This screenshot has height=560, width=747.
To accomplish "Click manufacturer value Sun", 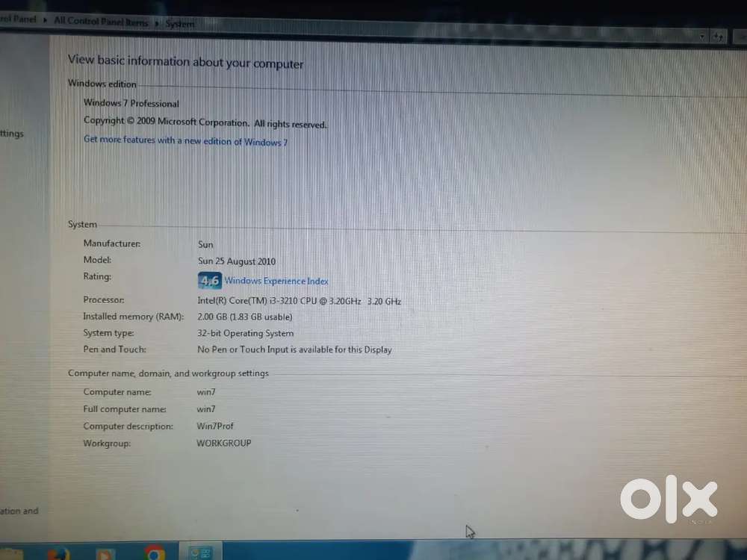I will tap(205, 244).
